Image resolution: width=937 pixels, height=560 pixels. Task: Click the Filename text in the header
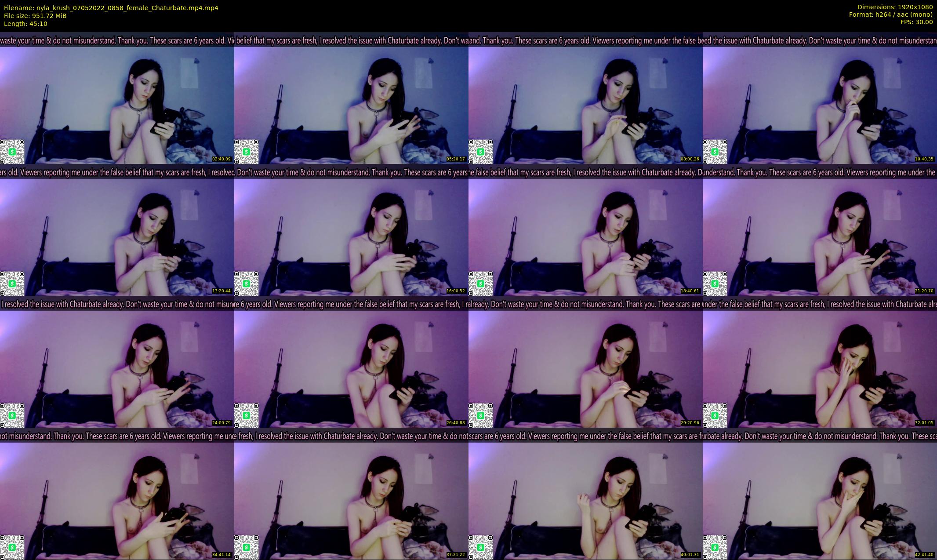click(x=111, y=8)
